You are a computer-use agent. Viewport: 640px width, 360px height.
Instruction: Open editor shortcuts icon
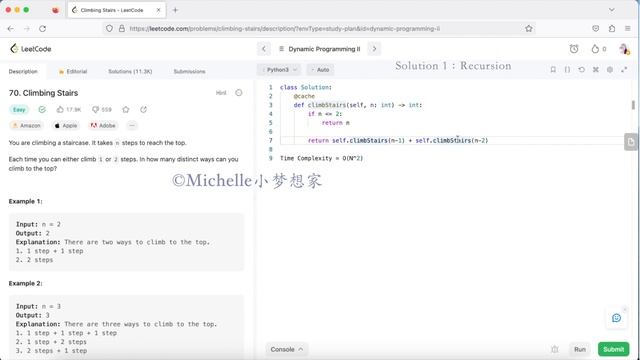(596, 70)
